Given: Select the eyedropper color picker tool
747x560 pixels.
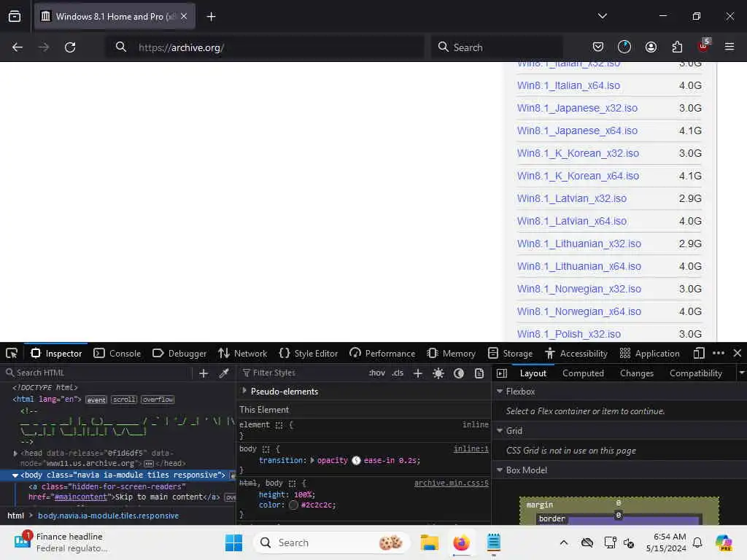Looking at the screenshot, I should point(224,373).
